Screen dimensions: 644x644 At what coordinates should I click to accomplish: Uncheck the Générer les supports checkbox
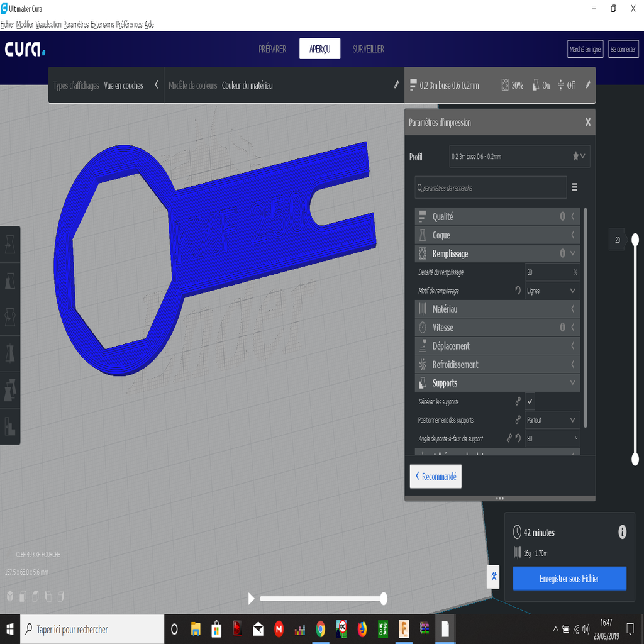pyautogui.click(x=530, y=401)
